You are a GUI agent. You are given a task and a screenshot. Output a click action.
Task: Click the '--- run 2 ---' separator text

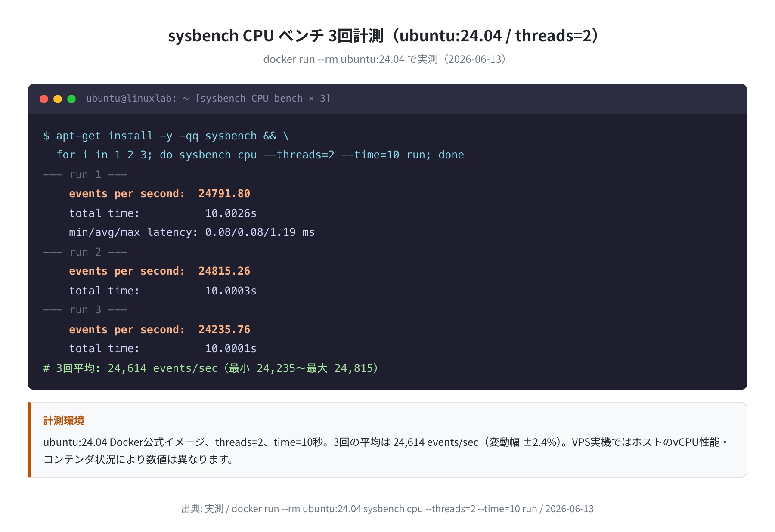tap(85, 252)
